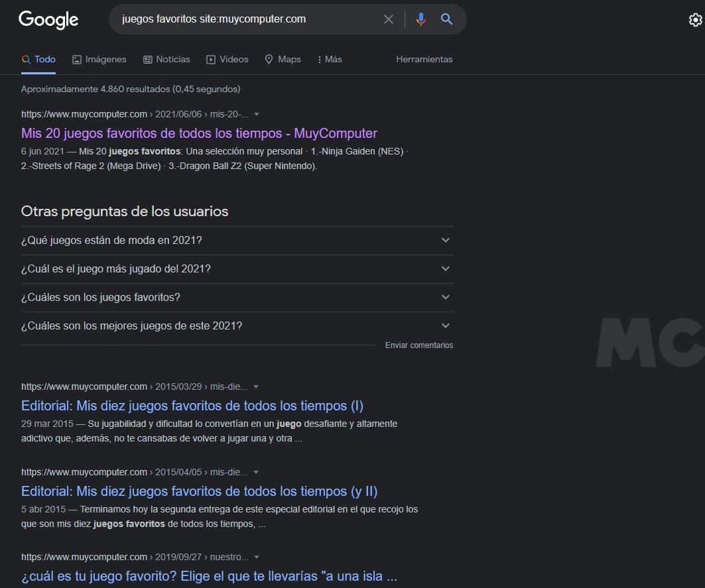The height and width of the screenshot is (588, 705).
Task: Open the Vídeos results tab
Action: [x=227, y=60]
